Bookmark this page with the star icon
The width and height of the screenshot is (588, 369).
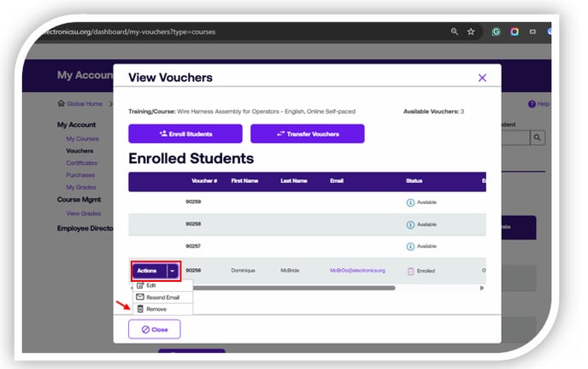tap(471, 32)
